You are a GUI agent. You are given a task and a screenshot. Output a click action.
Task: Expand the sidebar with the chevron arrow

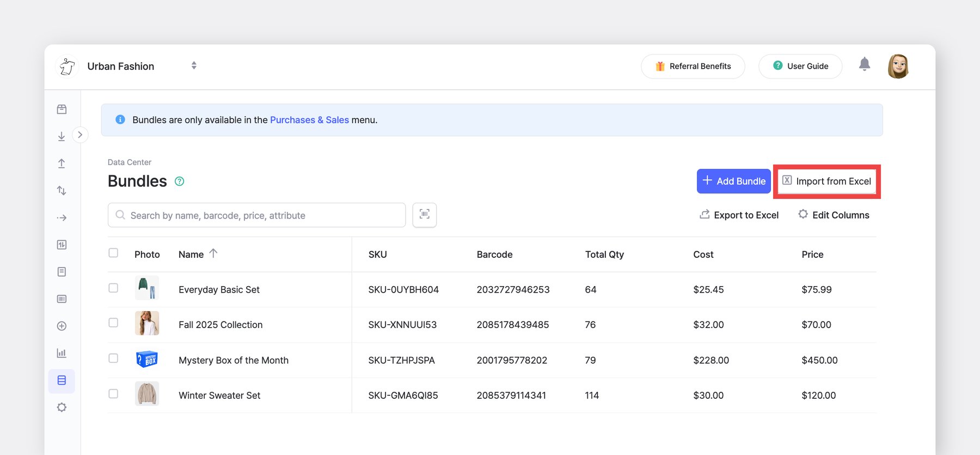coord(80,135)
